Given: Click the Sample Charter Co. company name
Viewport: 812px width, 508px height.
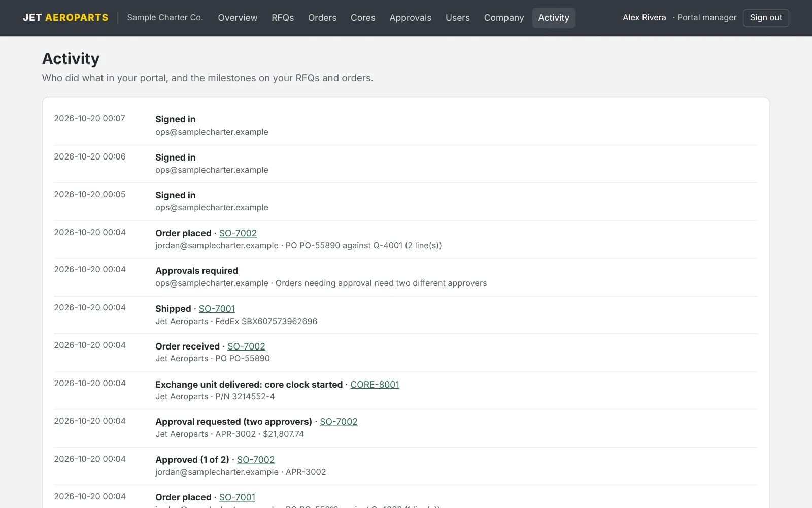Looking at the screenshot, I should click(x=165, y=18).
